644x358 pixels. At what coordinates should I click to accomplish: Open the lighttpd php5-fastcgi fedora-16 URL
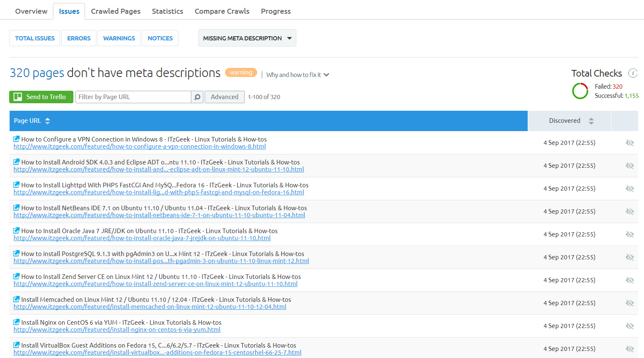[159, 192]
